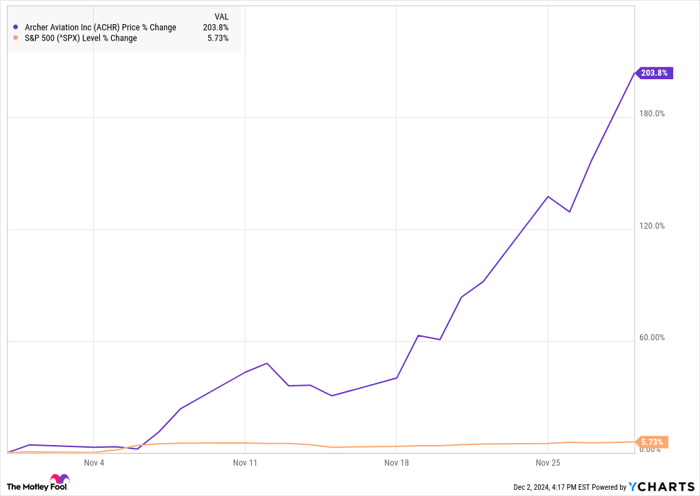Click the purple Archer Aviation legend dot
700x496 pixels.
(x=16, y=27)
